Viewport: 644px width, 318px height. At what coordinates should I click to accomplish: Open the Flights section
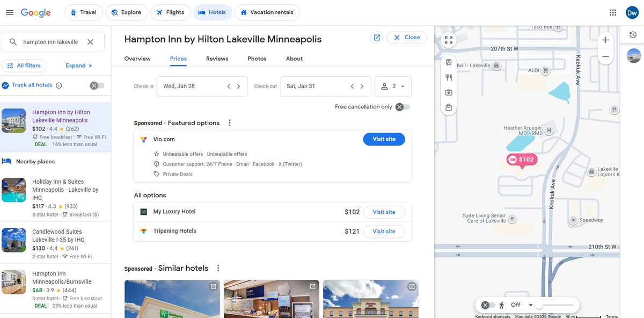tap(170, 12)
